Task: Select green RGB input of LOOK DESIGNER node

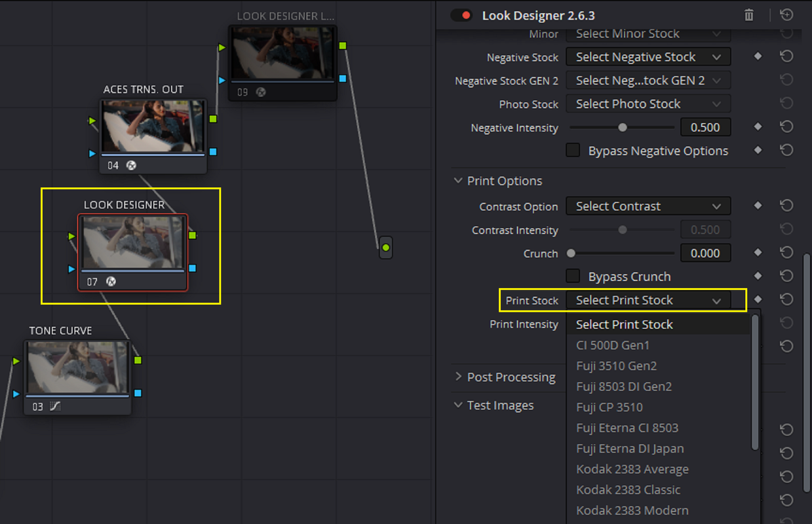Action: pos(72,236)
